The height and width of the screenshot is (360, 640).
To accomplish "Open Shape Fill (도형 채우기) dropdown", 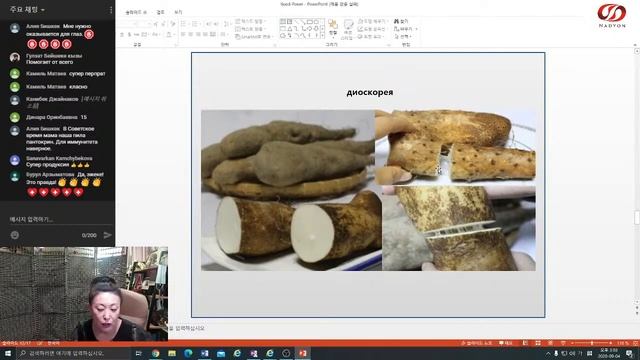I will (x=373, y=21).
